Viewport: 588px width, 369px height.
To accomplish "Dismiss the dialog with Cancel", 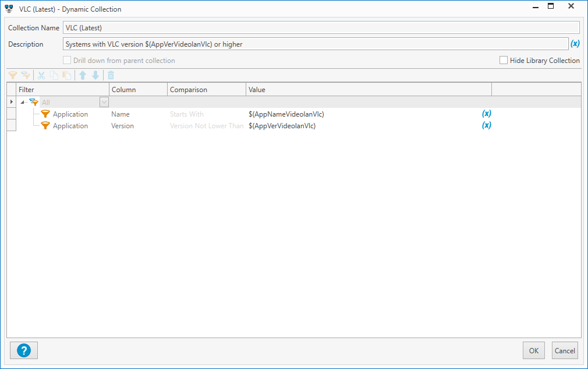I will tap(565, 350).
